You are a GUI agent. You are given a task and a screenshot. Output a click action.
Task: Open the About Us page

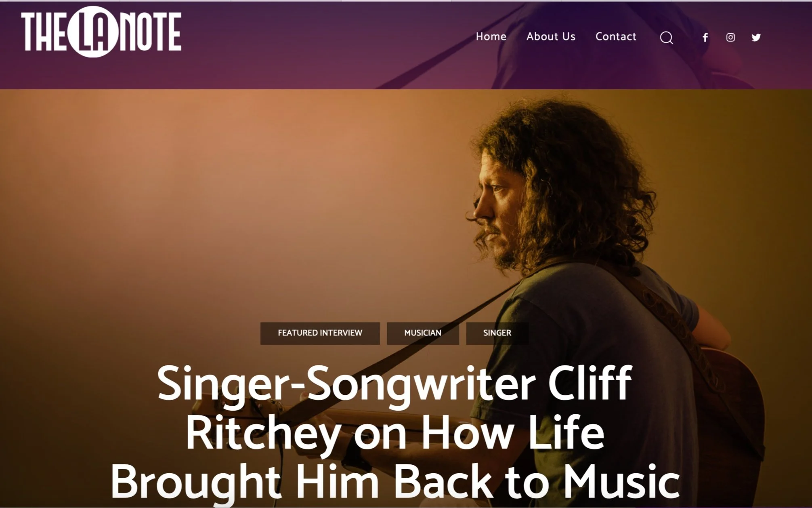(551, 36)
